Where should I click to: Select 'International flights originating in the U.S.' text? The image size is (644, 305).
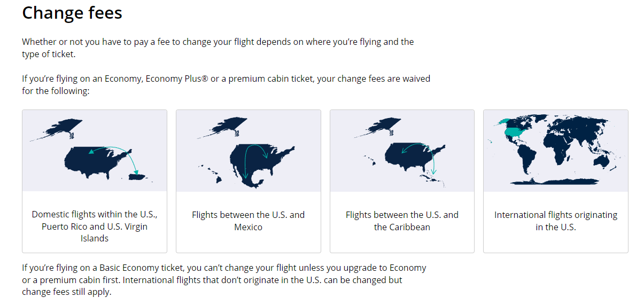[556, 221]
